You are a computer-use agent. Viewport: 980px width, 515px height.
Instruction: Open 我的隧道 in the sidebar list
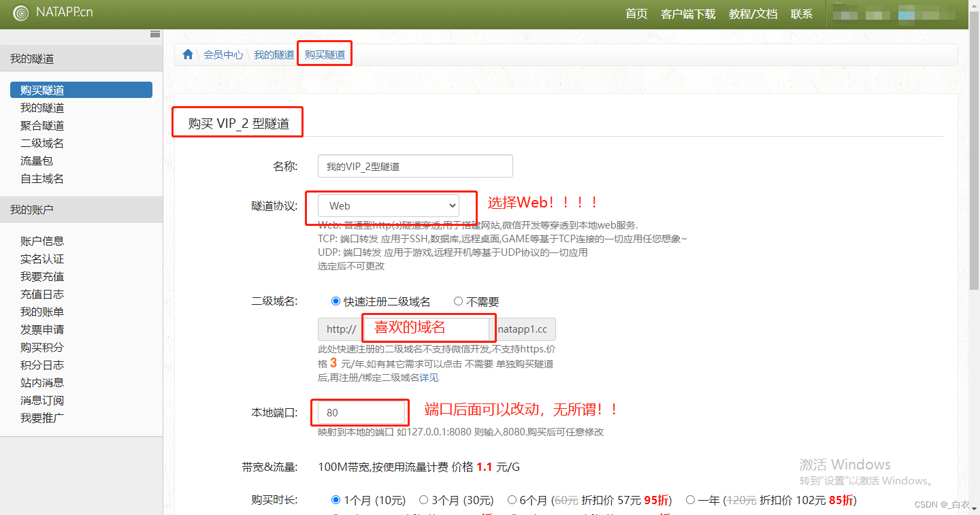point(42,107)
